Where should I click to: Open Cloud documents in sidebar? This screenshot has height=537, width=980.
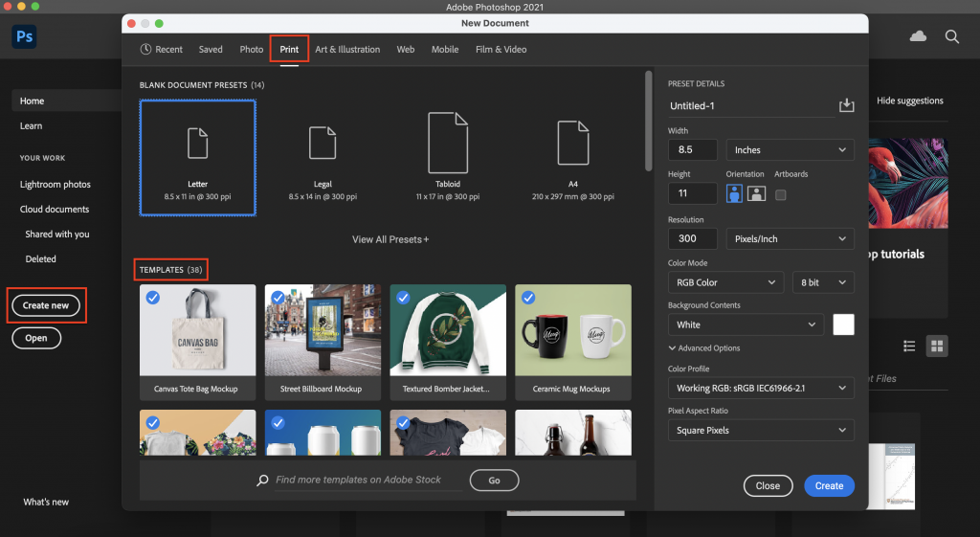55,210
